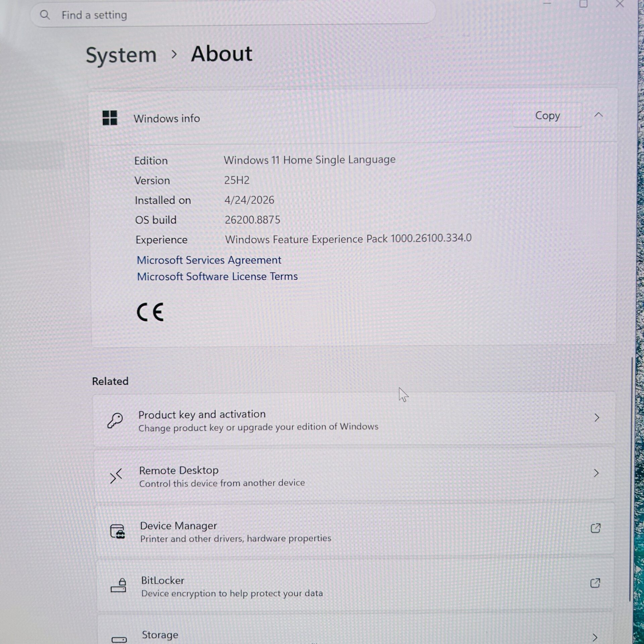This screenshot has height=644, width=644.
Task: Click the Storage drive icon
Action: point(119,640)
